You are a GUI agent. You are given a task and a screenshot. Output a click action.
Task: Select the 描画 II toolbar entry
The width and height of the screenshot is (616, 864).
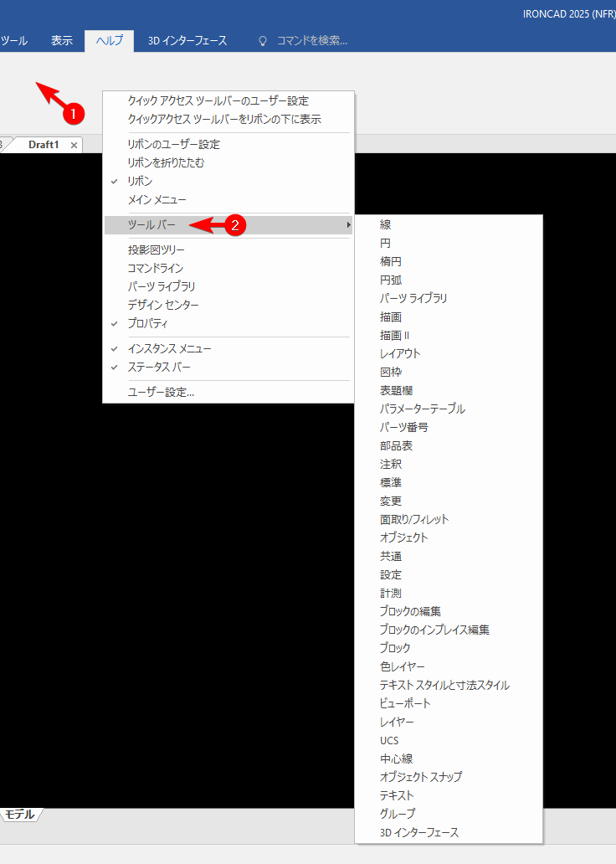pos(449,335)
